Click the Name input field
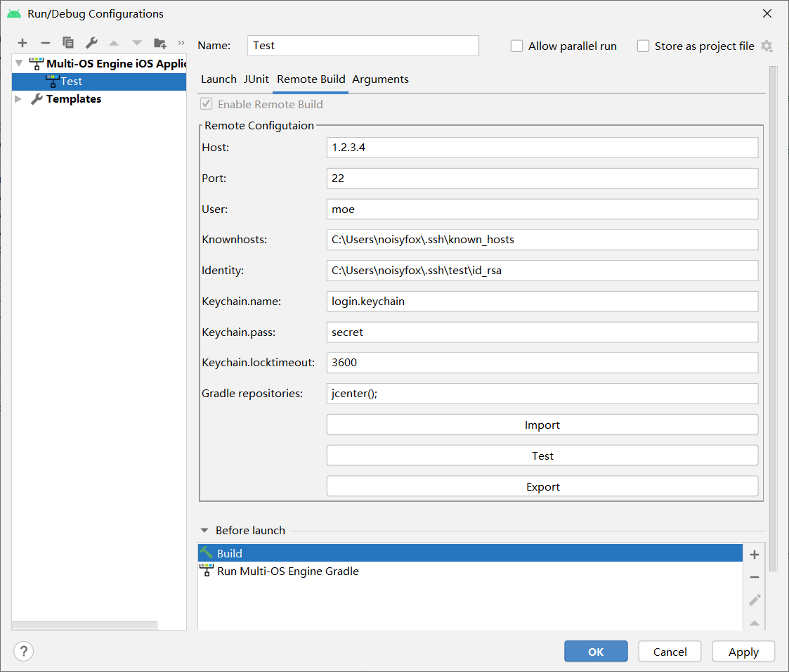Image resolution: width=789 pixels, height=672 pixels. tap(363, 46)
